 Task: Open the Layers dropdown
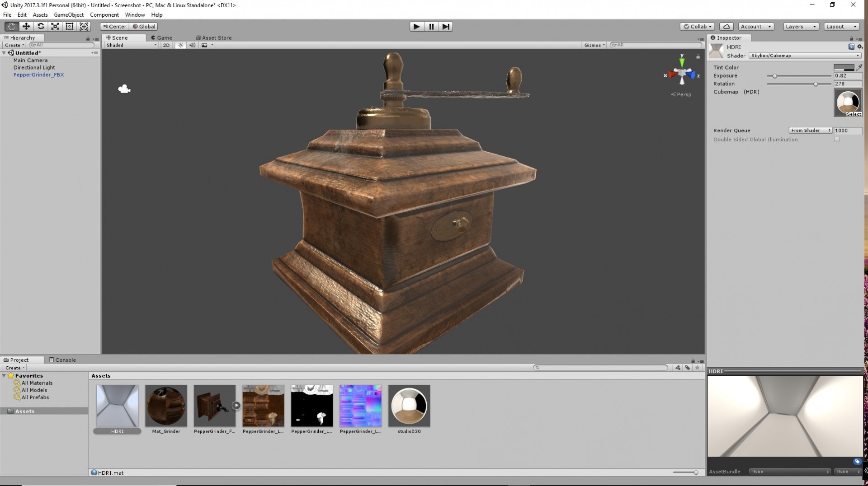tap(801, 27)
